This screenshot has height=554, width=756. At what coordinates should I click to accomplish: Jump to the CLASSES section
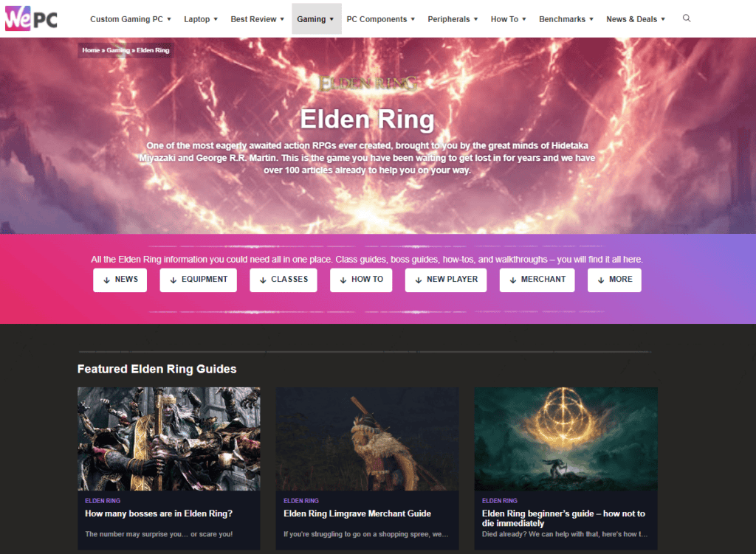point(283,280)
